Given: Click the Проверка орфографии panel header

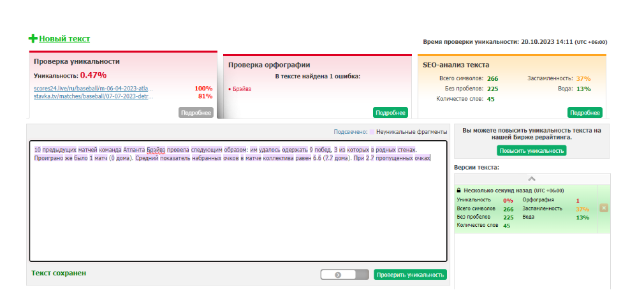Looking at the screenshot, I should [269, 65].
